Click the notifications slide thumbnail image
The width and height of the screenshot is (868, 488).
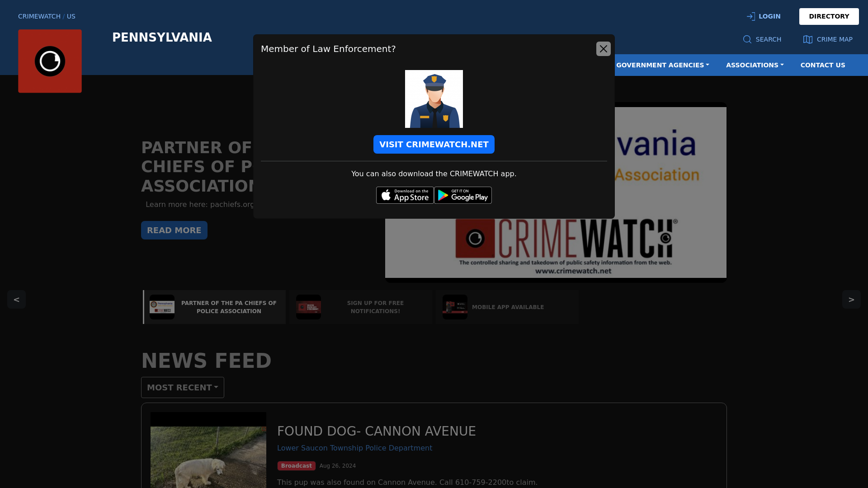point(308,307)
